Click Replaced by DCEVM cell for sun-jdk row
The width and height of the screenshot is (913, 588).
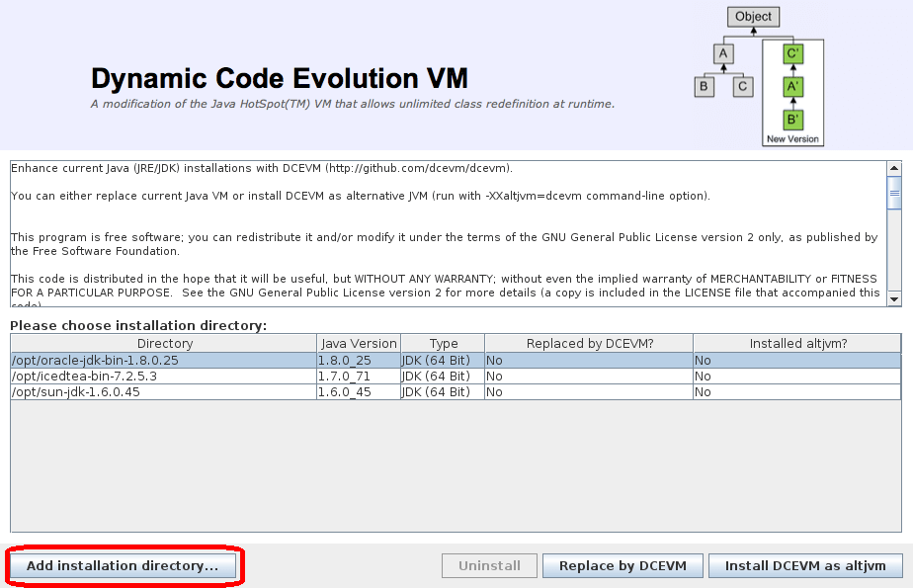click(x=589, y=391)
